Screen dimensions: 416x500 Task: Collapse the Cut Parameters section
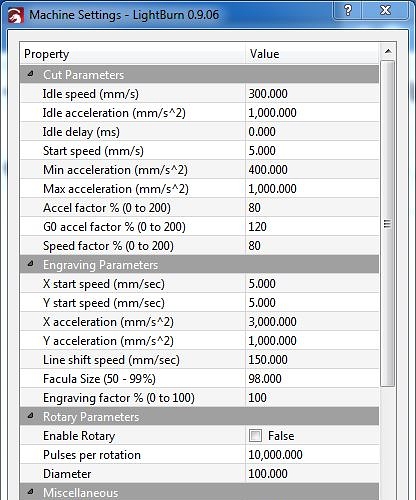(x=30, y=74)
